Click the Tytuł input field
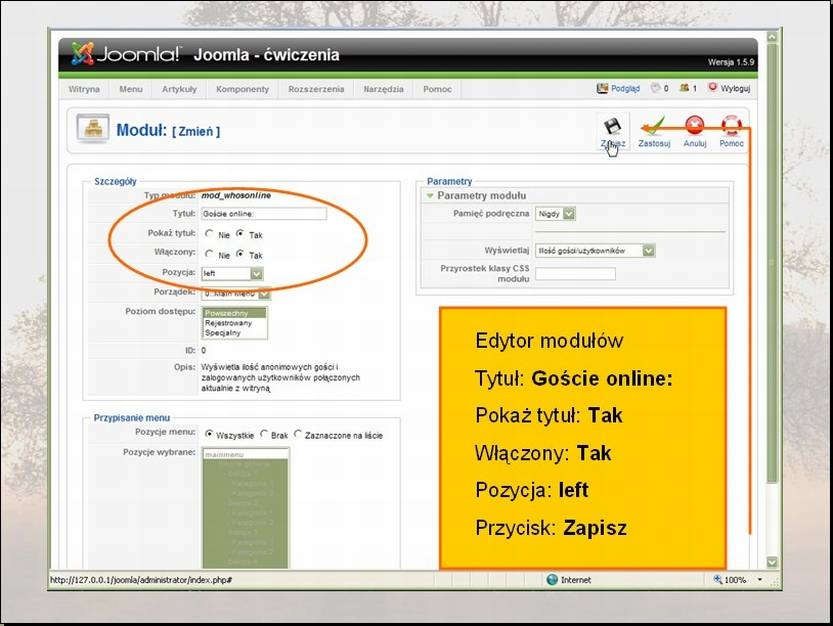 pos(264,214)
